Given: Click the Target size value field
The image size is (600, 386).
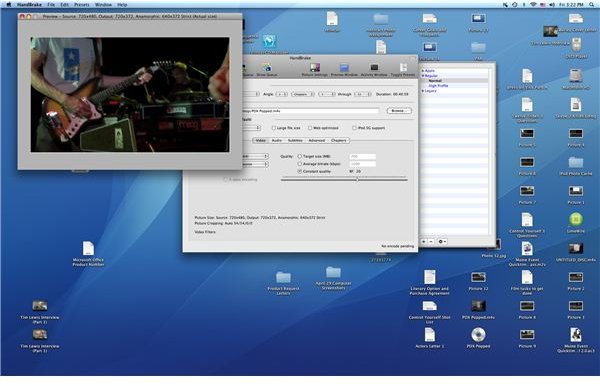Looking at the screenshot, I should pyautogui.click(x=362, y=156).
